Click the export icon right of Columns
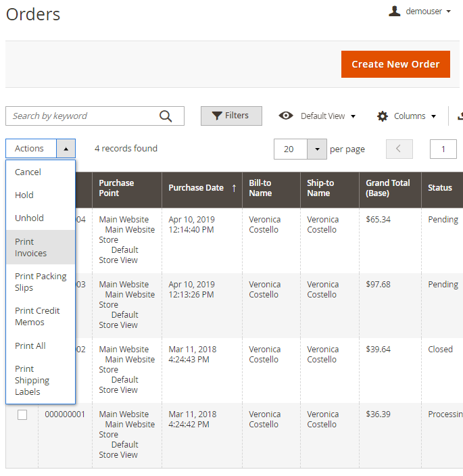The height and width of the screenshot is (476, 463). point(460,116)
